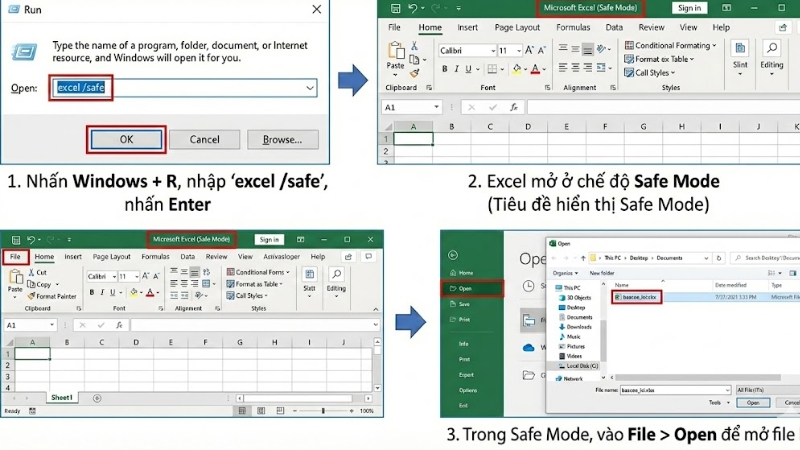Refresh the folder in the Open dialog

click(718, 258)
